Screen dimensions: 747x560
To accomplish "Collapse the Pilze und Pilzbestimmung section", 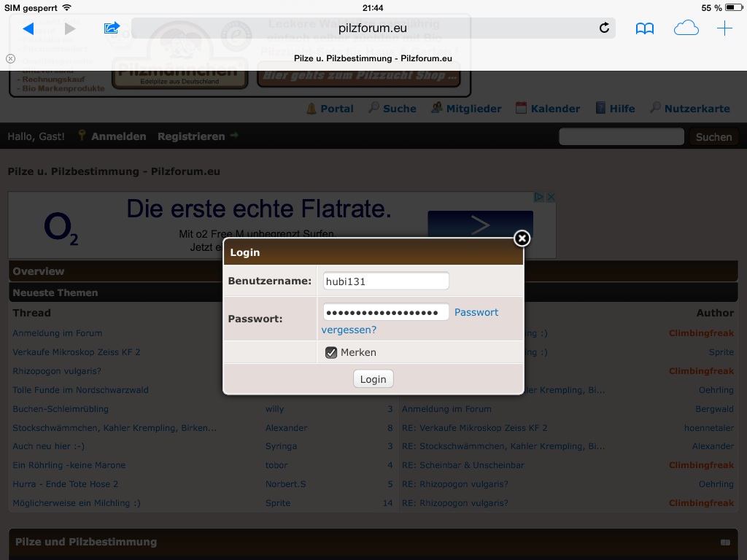I will coord(725,542).
